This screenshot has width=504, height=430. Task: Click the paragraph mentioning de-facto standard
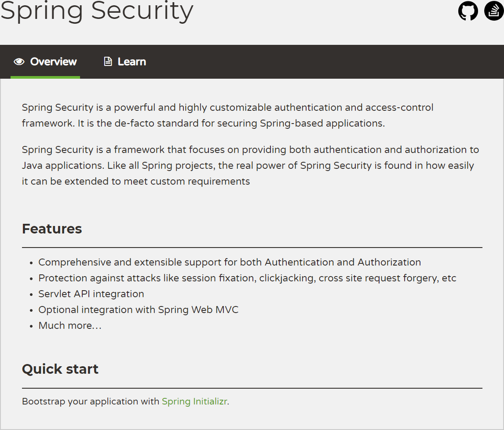pyautogui.click(x=227, y=115)
